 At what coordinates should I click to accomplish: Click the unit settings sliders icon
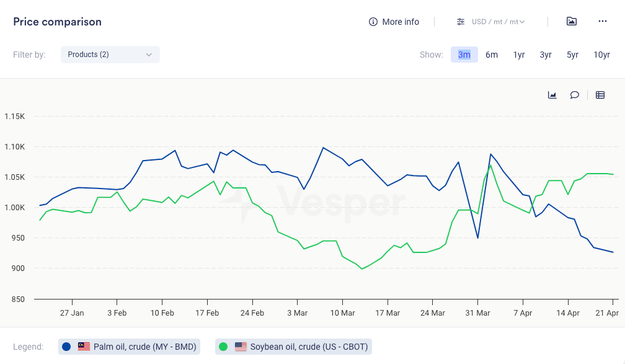[x=460, y=22]
